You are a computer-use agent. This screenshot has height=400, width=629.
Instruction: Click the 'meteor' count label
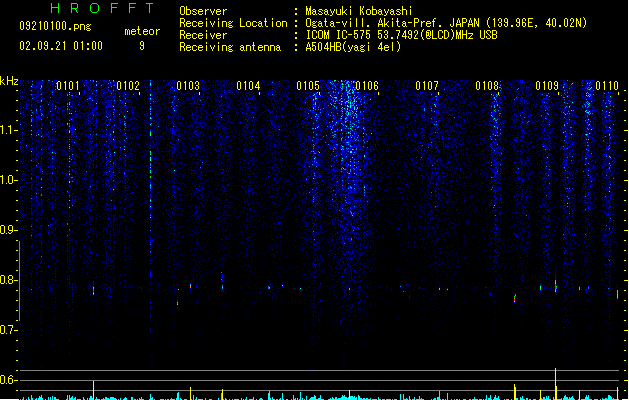click(142, 31)
